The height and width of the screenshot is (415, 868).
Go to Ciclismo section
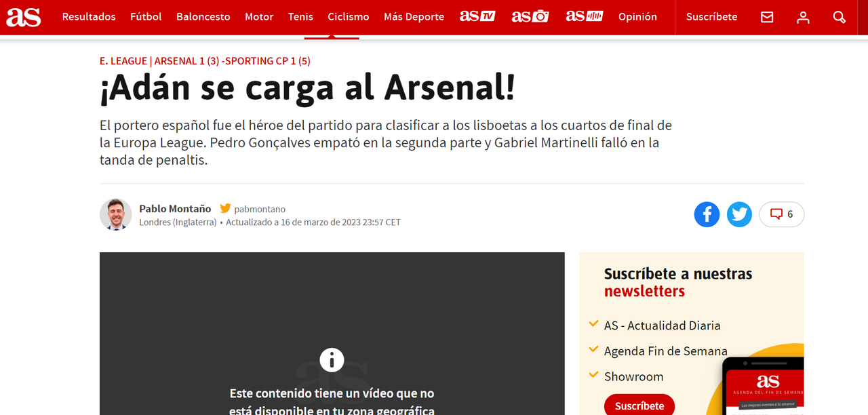(x=349, y=17)
